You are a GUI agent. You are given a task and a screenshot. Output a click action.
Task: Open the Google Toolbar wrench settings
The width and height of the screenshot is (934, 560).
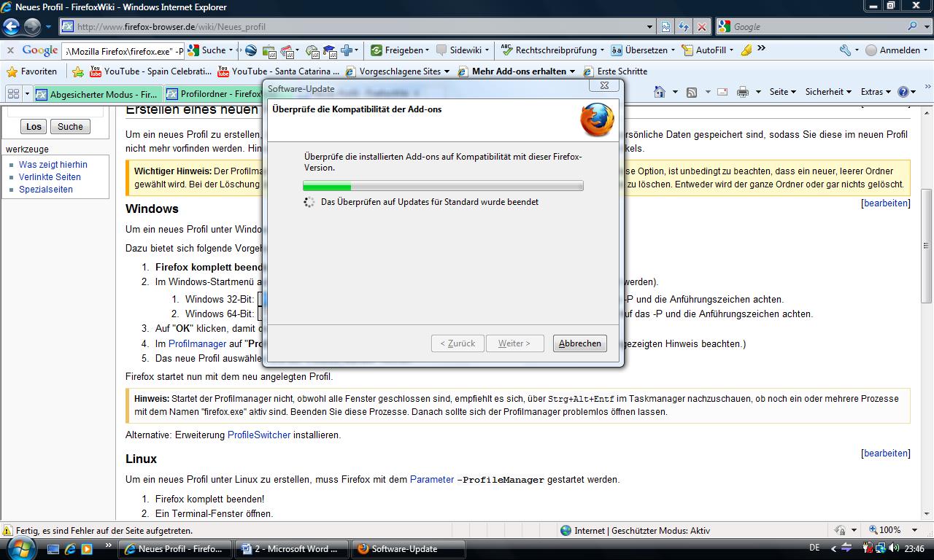845,50
